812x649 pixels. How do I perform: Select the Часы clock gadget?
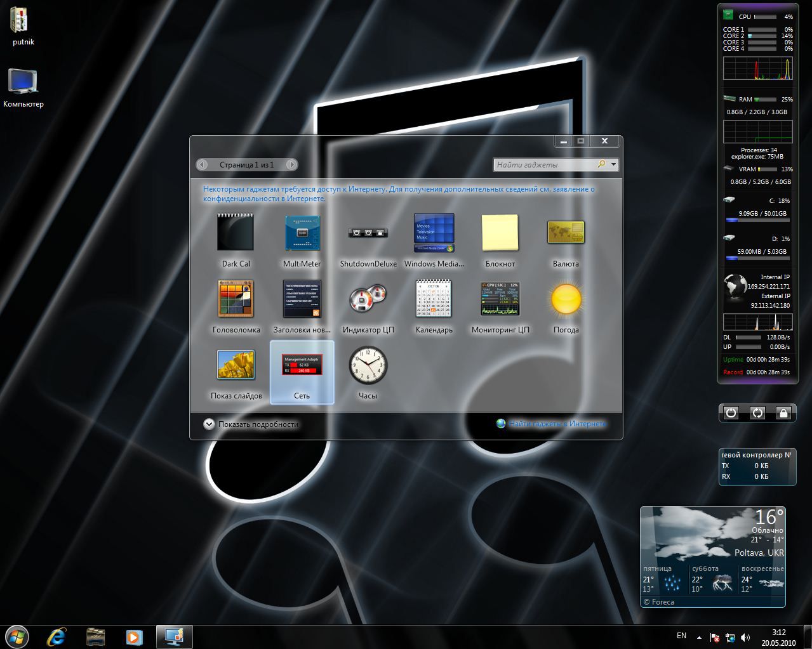click(368, 365)
